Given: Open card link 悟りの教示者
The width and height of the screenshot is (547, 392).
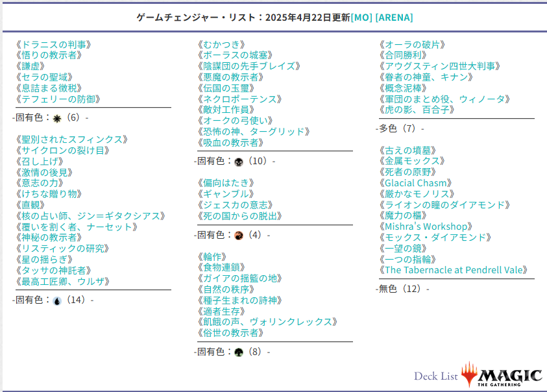Looking at the screenshot, I should [x=49, y=55].
